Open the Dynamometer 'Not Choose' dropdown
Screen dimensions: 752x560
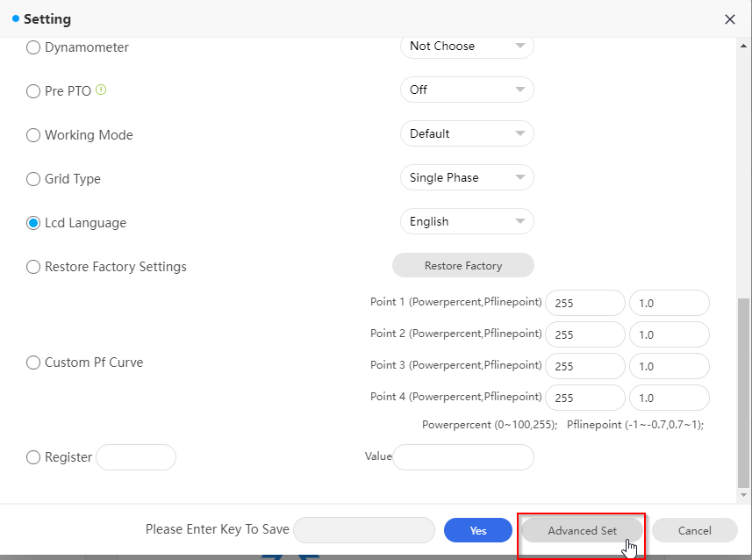point(466,47)
